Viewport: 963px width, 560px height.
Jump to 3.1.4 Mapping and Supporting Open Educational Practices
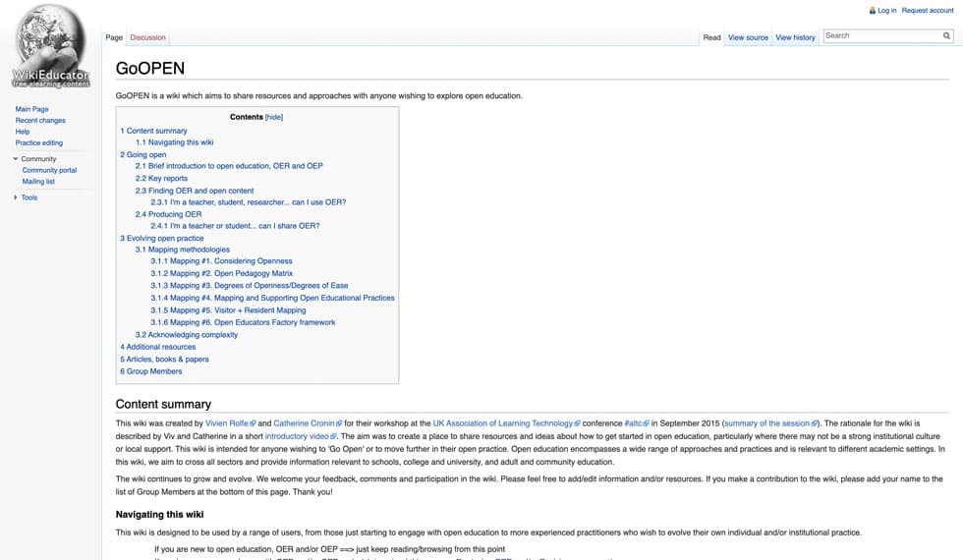coord(273,299)
